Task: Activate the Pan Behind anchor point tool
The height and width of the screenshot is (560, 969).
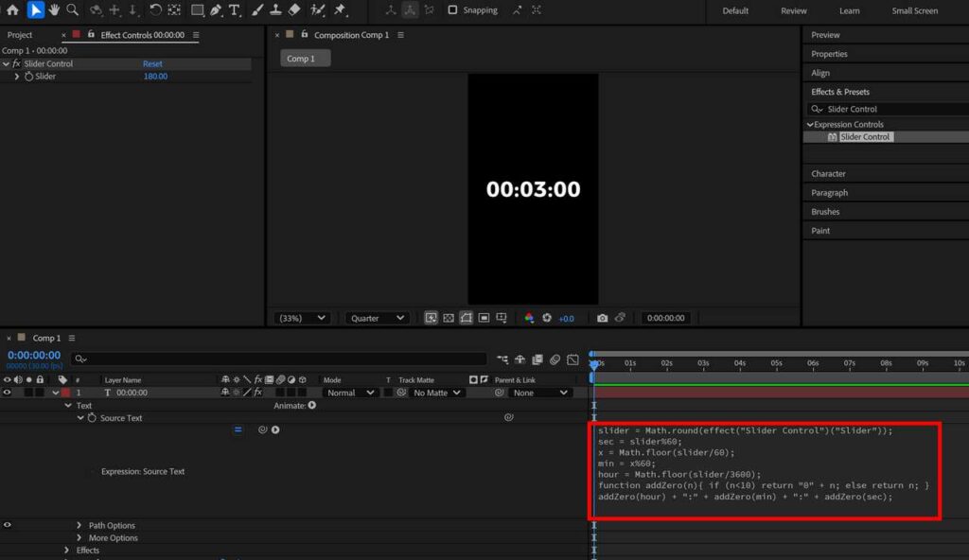Action: click(174, 9)
